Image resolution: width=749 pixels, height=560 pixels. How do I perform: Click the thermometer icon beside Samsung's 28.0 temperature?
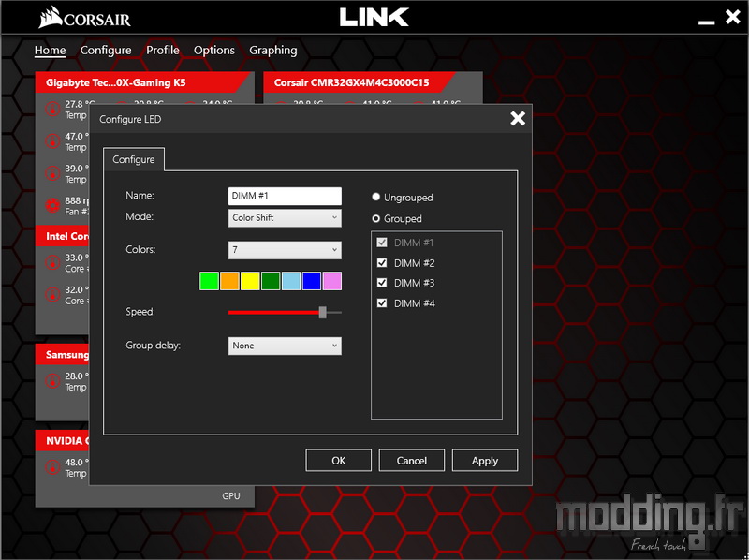pyautogui.click(x=52, y=381)
